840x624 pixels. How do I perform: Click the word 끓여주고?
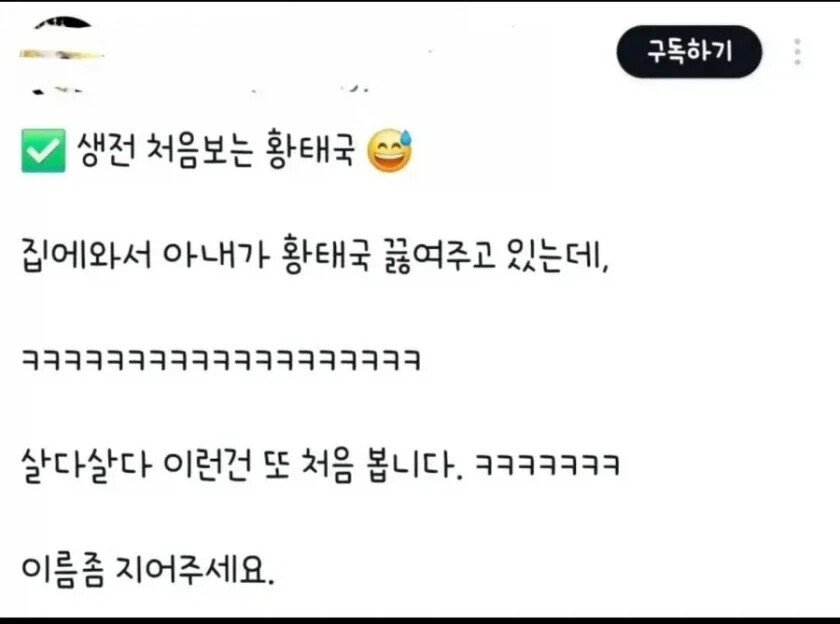click(438, 254)
